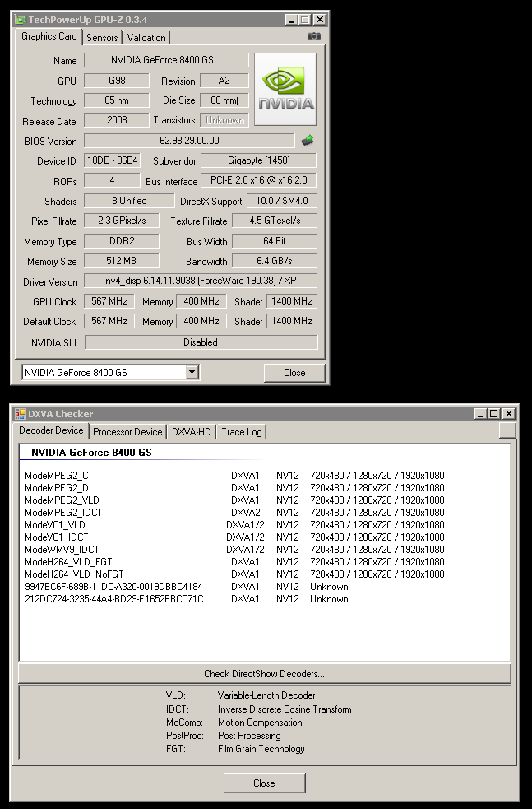Maximize the DXVA Checker window

(x=494, y=413)
